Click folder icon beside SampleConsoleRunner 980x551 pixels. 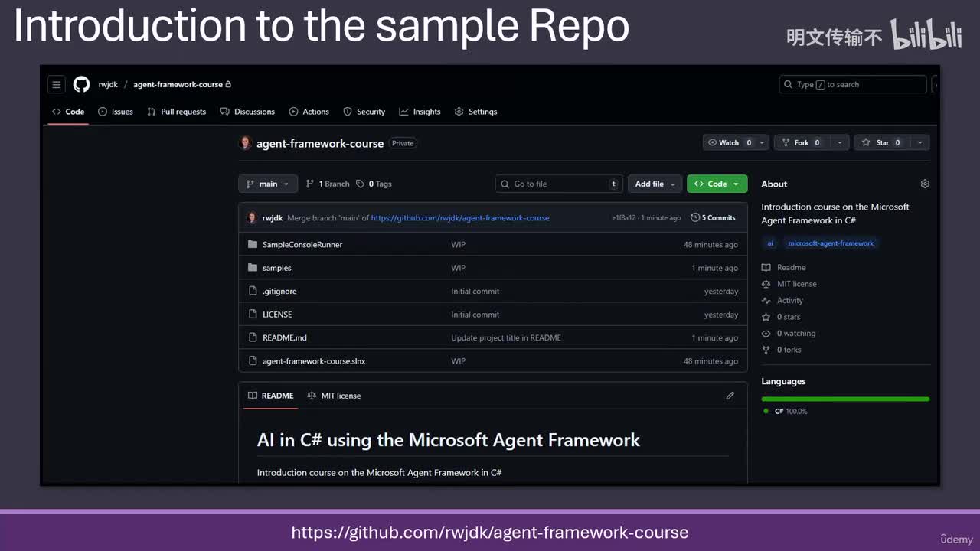click(253, 245)
